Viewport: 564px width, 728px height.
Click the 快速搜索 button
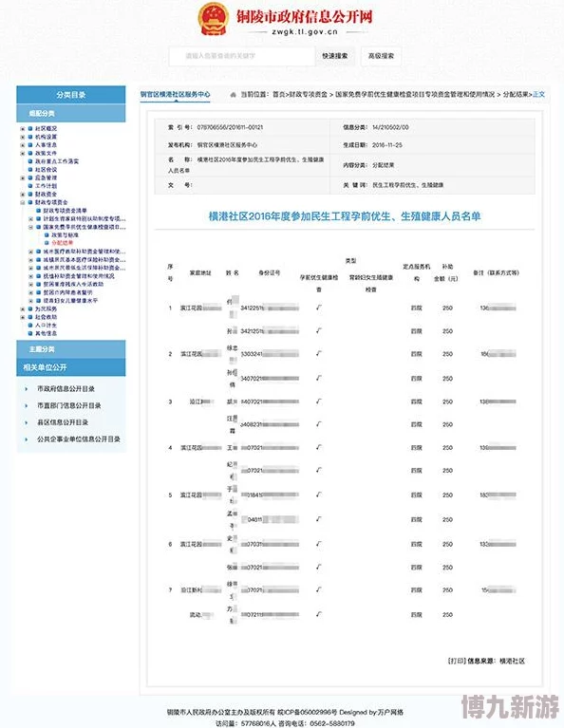[x=335, y=56]
